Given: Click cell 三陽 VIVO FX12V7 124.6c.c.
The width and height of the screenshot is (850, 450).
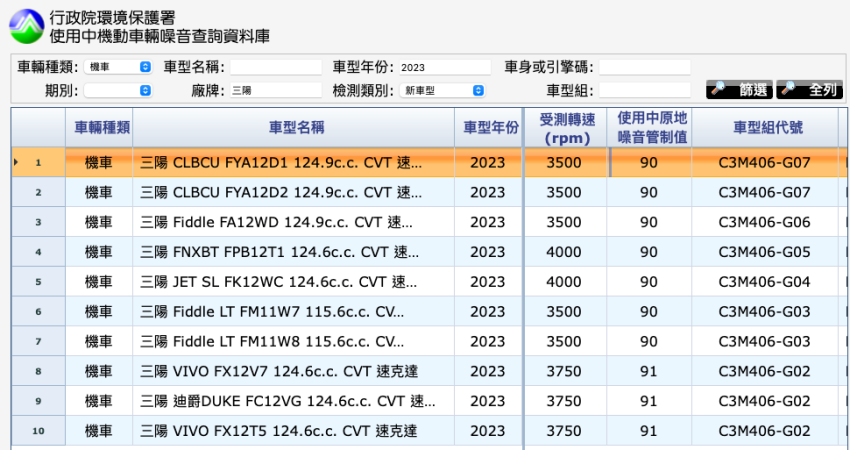Looking at the screenshot, I should [293, 371].
